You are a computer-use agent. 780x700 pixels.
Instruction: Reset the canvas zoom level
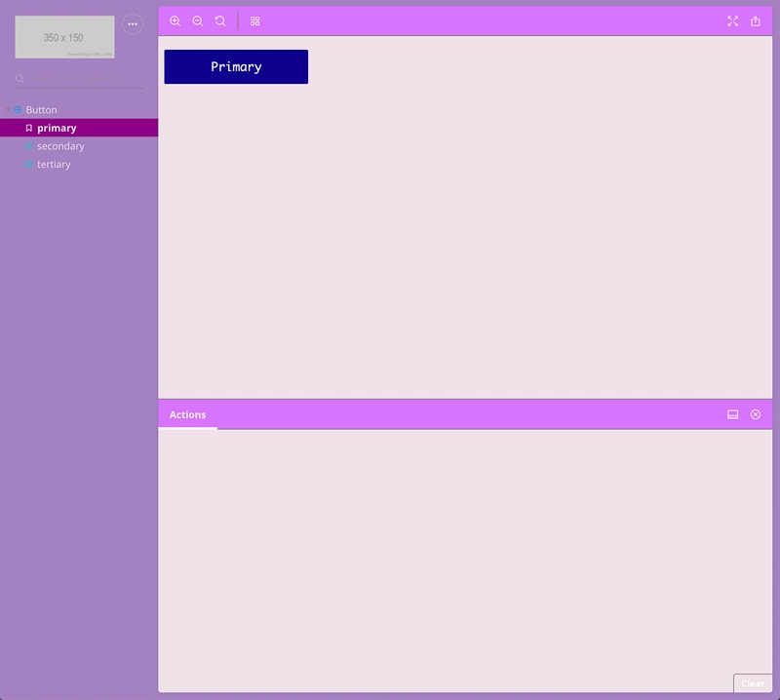coord(220,20)
